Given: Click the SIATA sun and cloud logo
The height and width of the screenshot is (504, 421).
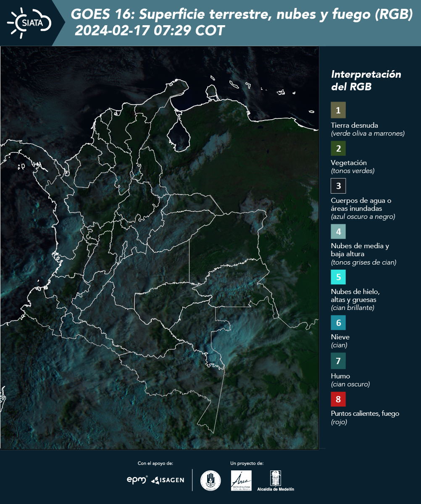Looking at the screenshot, I should click(29, 23).
